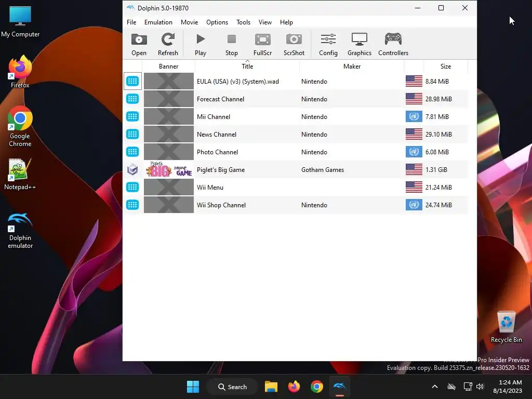The height and width of the screenshot is (399, 532).
Task: Select the Photo Channel row
Action: tap(296, 152)
